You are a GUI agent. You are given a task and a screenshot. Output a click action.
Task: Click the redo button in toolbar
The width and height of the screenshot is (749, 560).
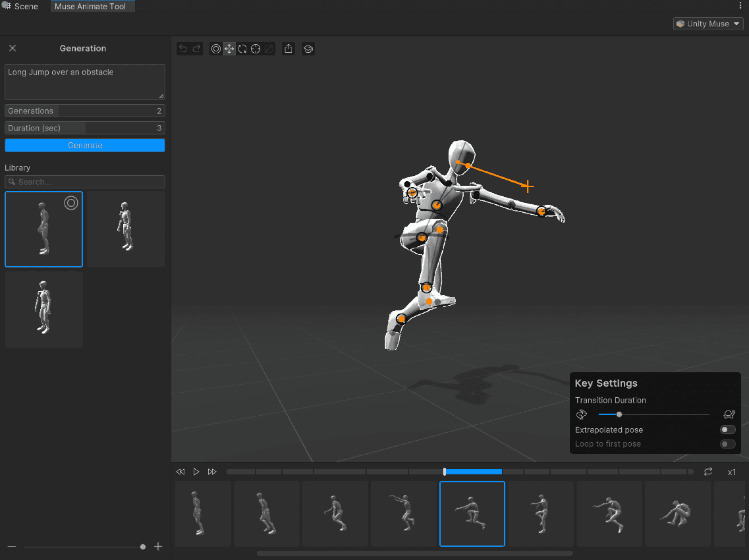pyautogui.click(x=197, y=48)
